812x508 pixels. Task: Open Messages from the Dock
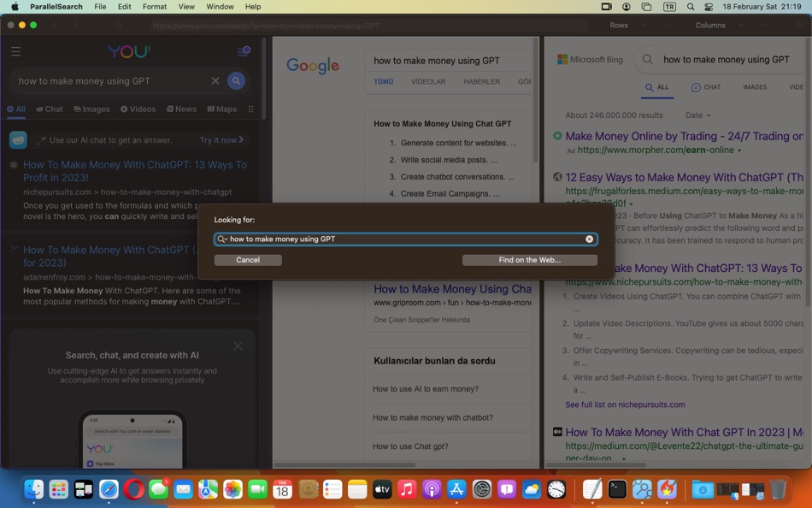158,489
